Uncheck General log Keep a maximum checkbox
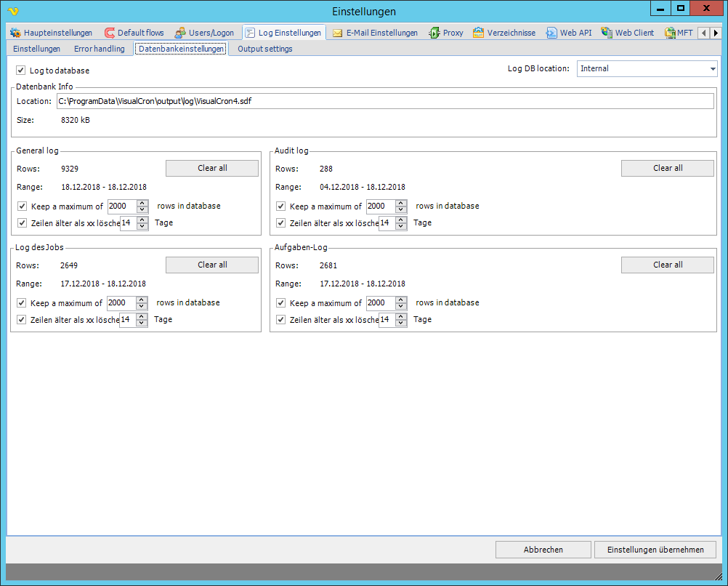728x586 pixels. point(23,206)
